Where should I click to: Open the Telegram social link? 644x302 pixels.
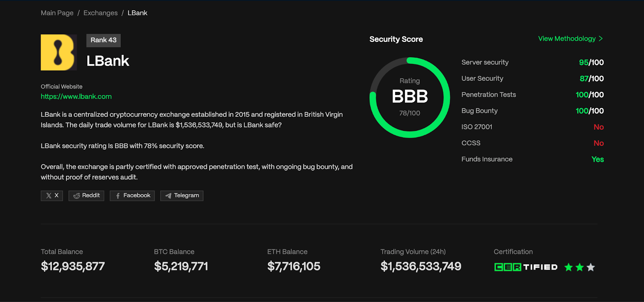pyautogui.click(x=182, y=196)
